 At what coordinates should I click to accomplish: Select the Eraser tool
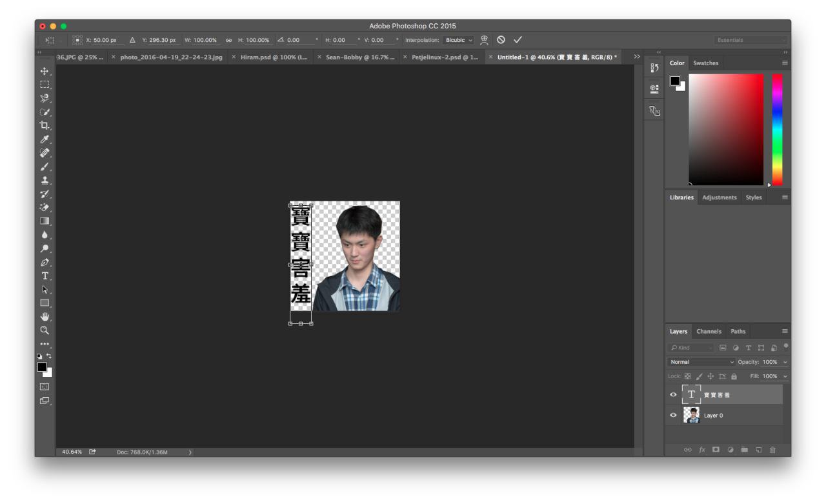click(x=45, y=207)
